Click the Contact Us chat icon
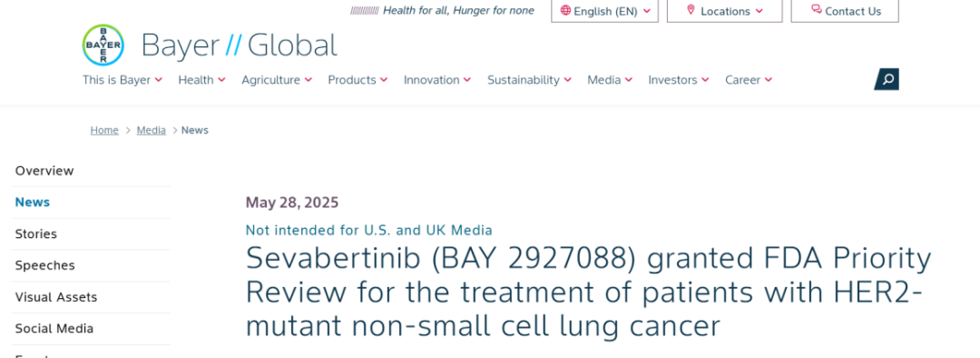 click(x=817, y=9)
